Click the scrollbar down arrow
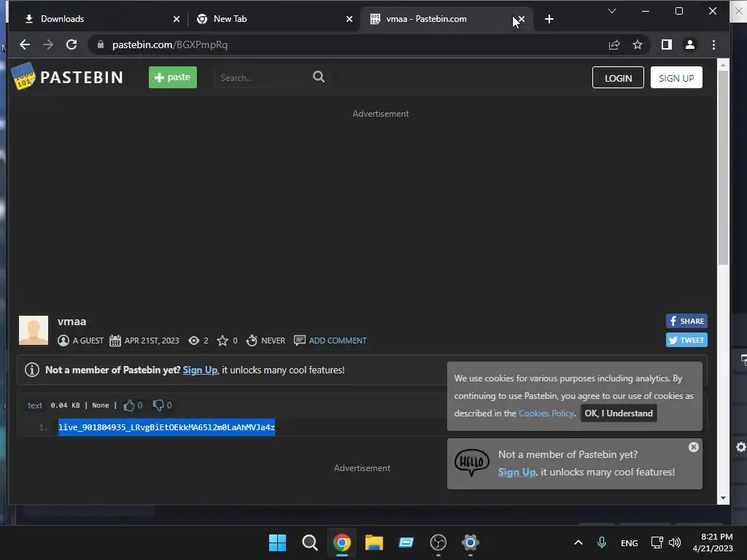This screenshot has height=560, width=747. point(723,498)
